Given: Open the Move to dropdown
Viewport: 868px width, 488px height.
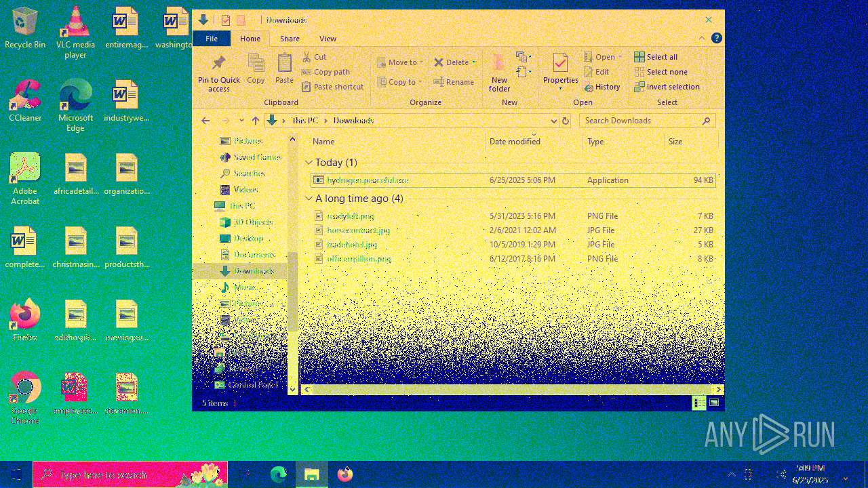Looking at the screenshot, I should 400,62.
